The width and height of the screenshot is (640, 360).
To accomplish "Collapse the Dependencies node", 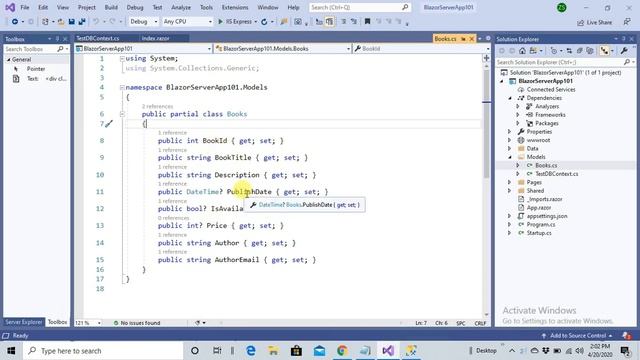I will pyautogui.click(x=510, y=98).
